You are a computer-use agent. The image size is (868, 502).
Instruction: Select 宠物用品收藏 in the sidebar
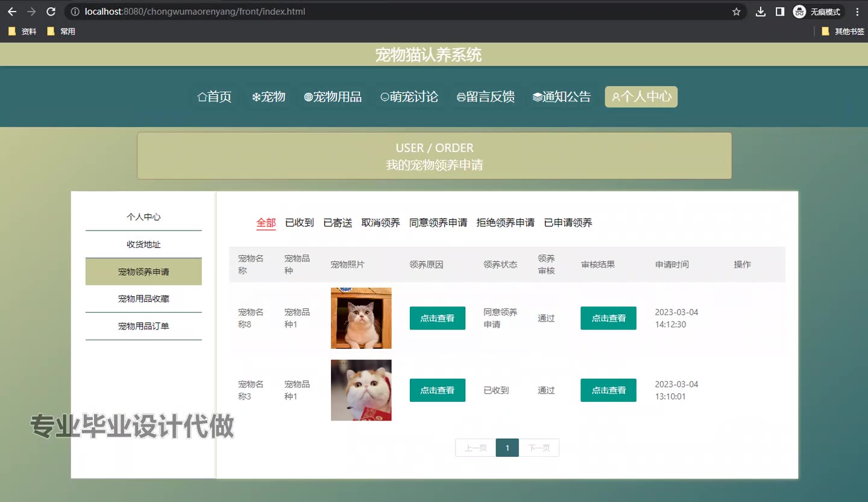(x=143, y=299)
